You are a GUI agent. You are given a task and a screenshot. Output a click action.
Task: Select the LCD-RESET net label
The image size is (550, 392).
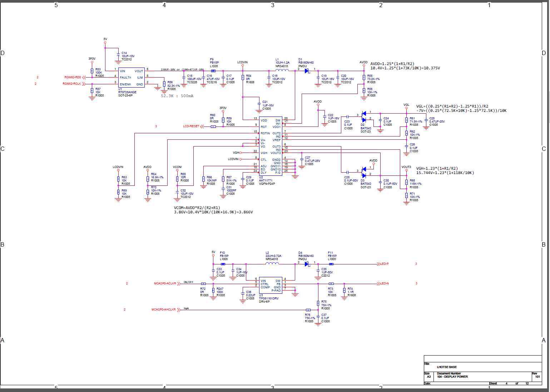193,126
